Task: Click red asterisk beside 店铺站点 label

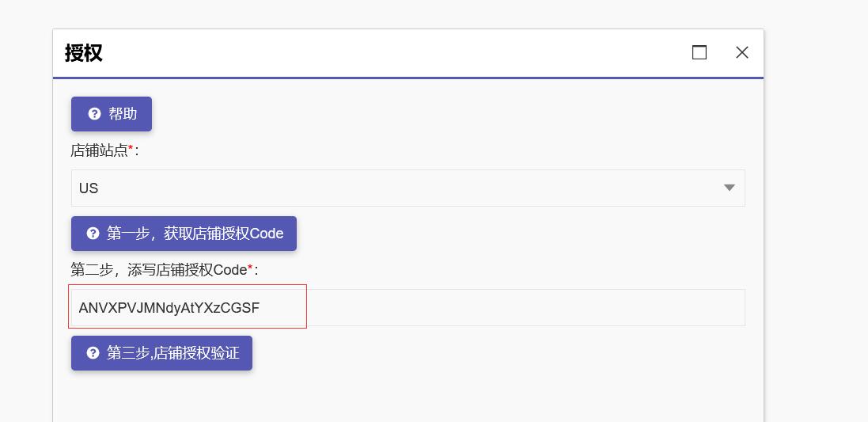Action: click(131, 148)
